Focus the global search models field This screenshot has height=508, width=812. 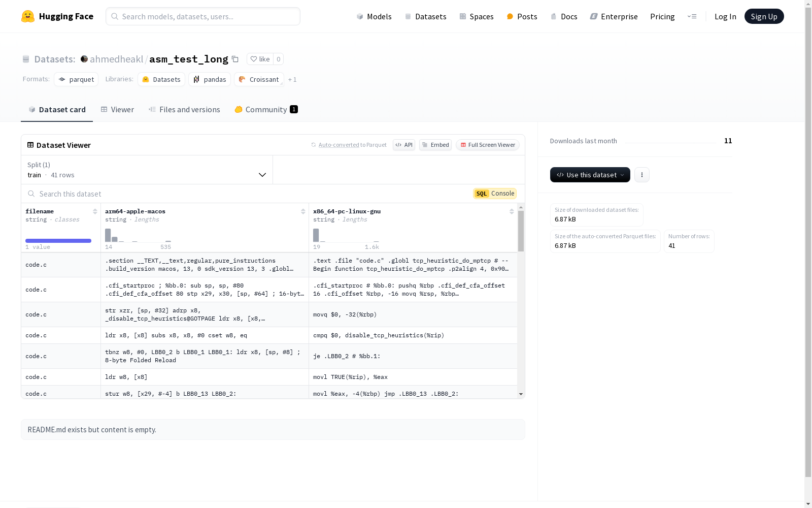click(203, 16)
